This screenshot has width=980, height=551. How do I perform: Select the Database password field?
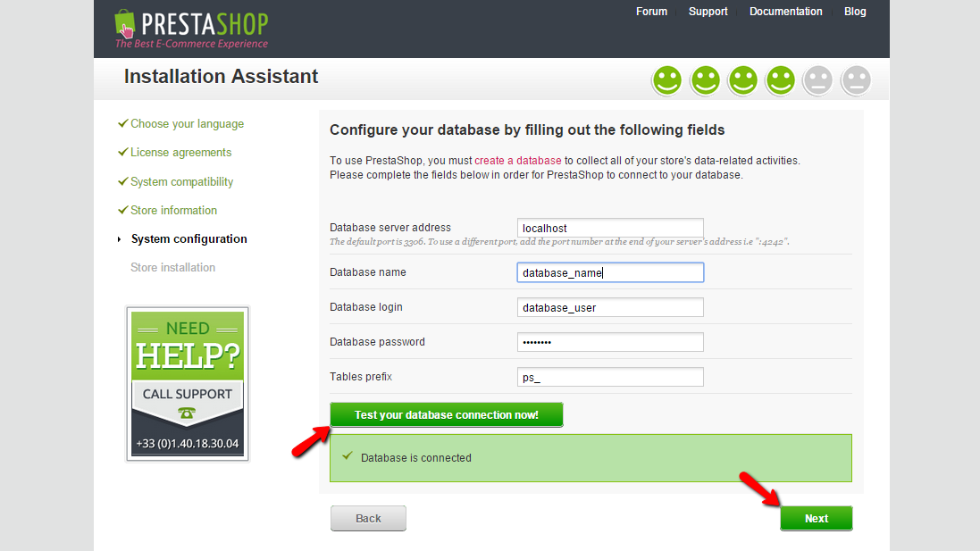pos(610,342)
